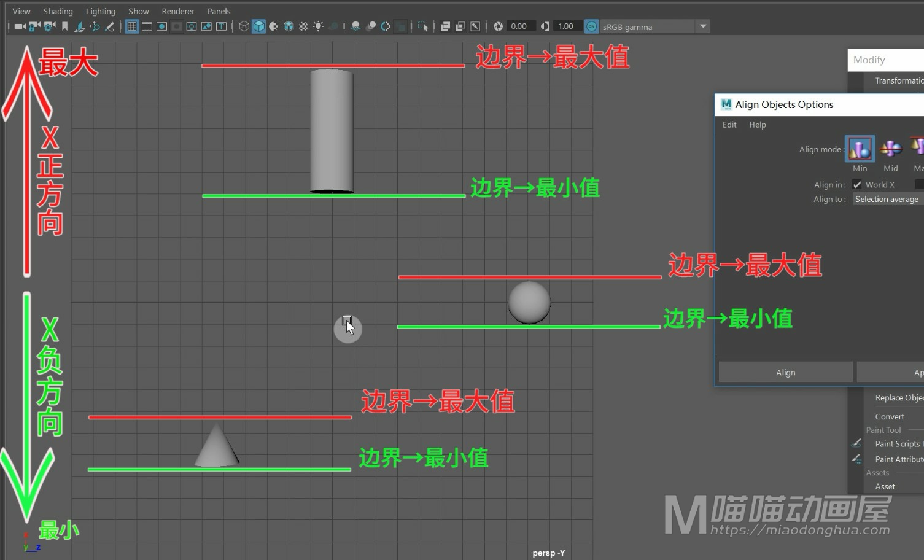924x560 pixels.
Task: Toggle viewport Grid display icon
Action: coord(132,26)
